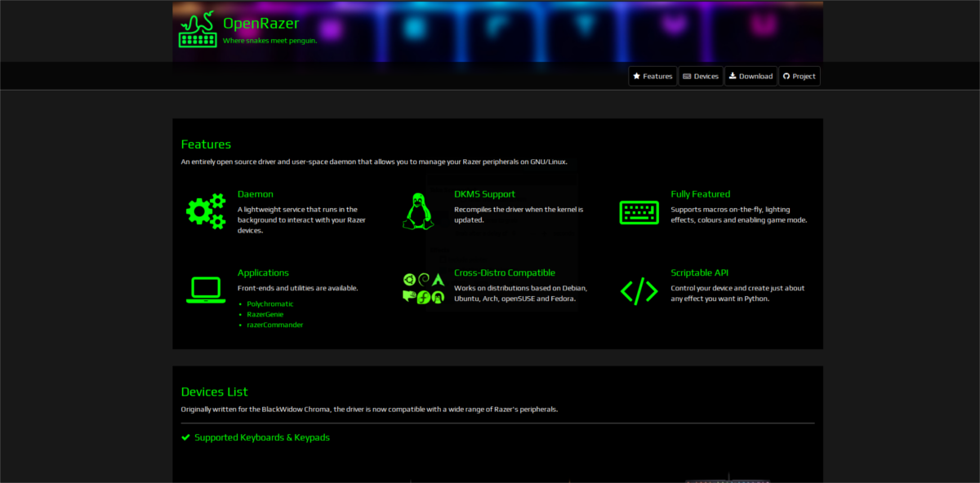The width and height of the screenshot is (980, 483).
Task: Click the gears icon beside Daemon
Action: pyautogui.click(x=206, y=210)
